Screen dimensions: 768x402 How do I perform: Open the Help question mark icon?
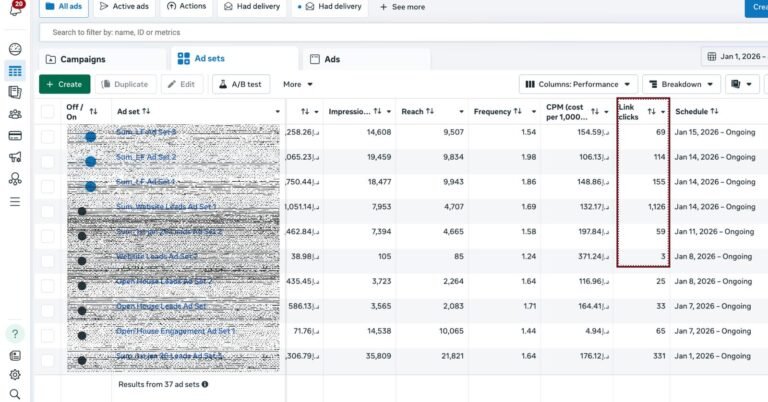tap(15, 333)
